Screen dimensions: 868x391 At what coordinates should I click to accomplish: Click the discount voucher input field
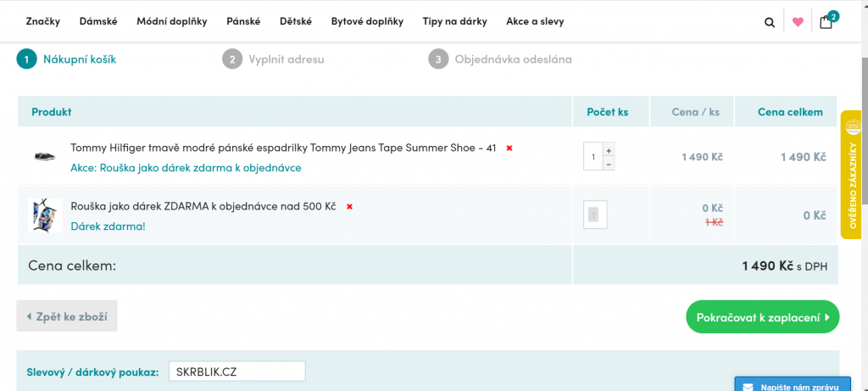point(237,371)
